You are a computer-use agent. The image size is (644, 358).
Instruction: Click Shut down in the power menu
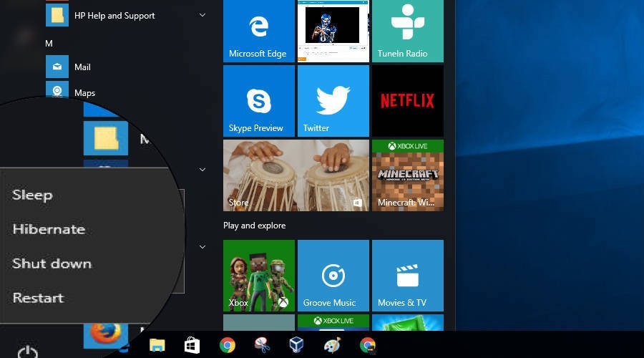(52, 263)
